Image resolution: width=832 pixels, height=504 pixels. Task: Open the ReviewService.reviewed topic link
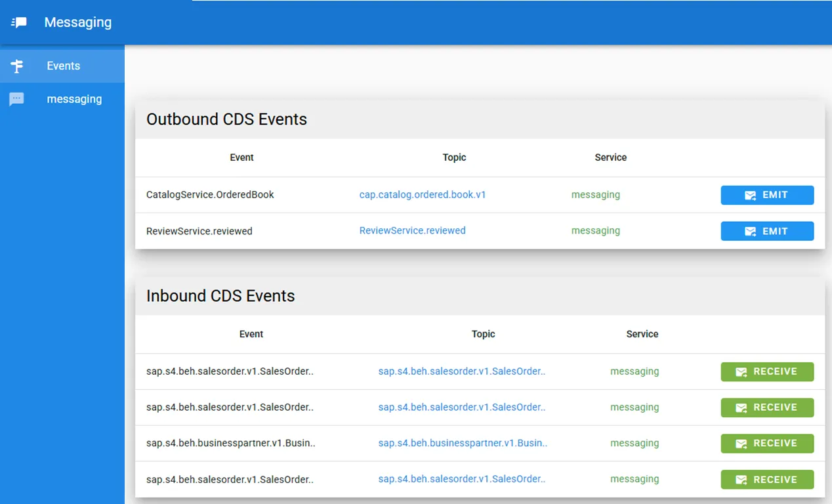[x=412, y=230]
